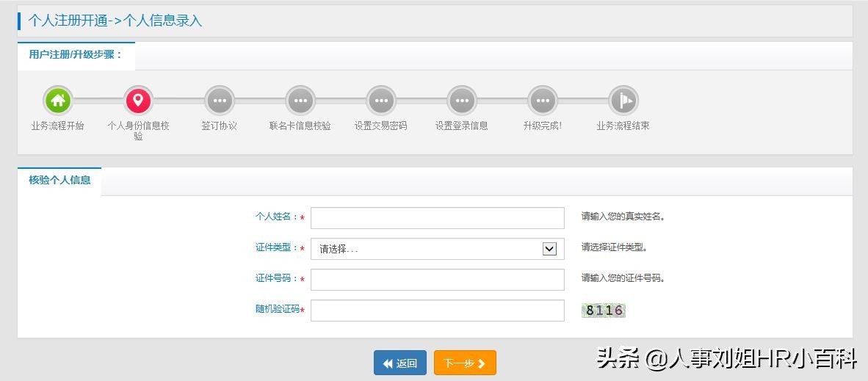Select the 升级完成! step circle icon
This screenshot has height=381, width=868.
click(x=543, y=101)
